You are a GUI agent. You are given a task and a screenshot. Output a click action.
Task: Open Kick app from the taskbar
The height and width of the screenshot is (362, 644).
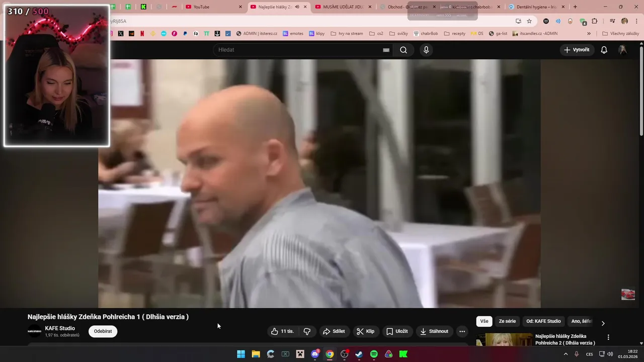(403, 354)
